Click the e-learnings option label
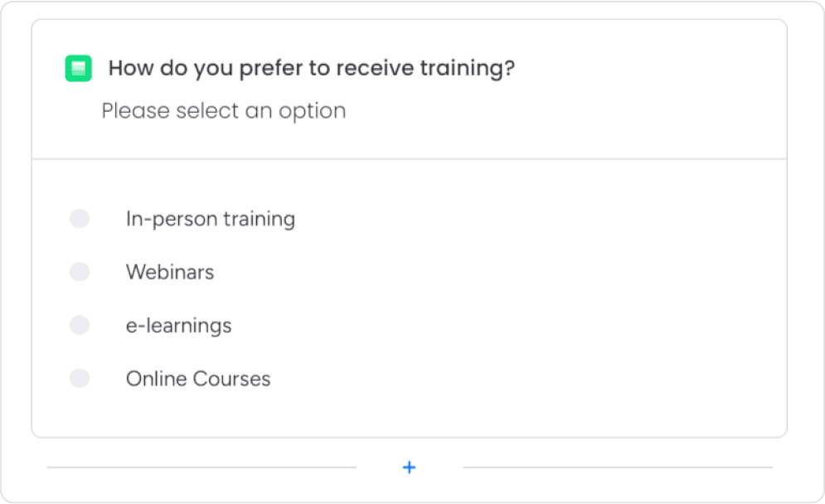The width and height of the screenshot is (825, 504). 178,325
